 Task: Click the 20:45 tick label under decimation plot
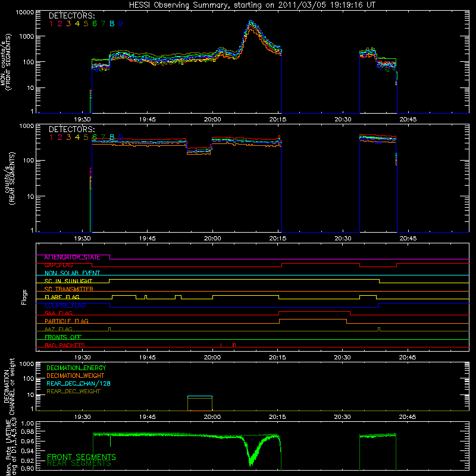pos(408,417)
